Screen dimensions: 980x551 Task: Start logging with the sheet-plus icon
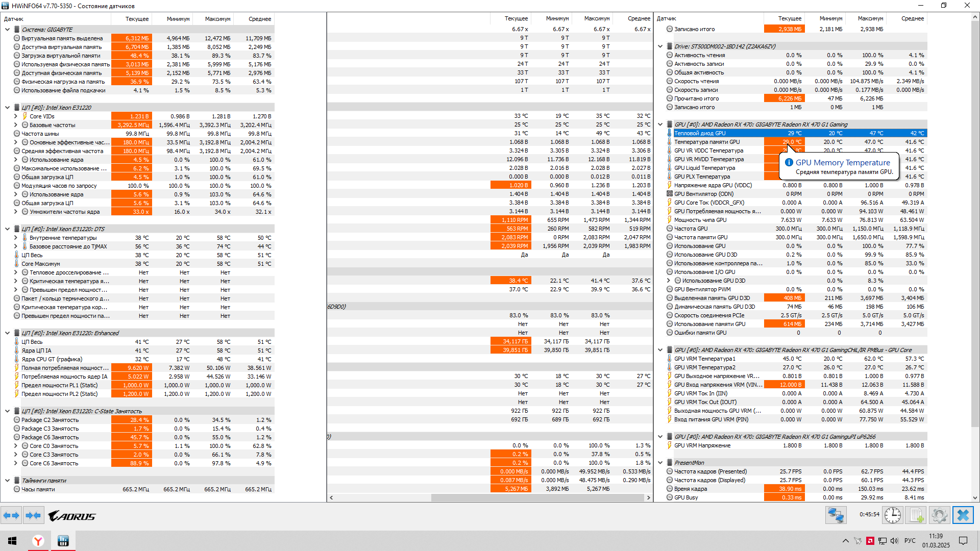point(916,515)
